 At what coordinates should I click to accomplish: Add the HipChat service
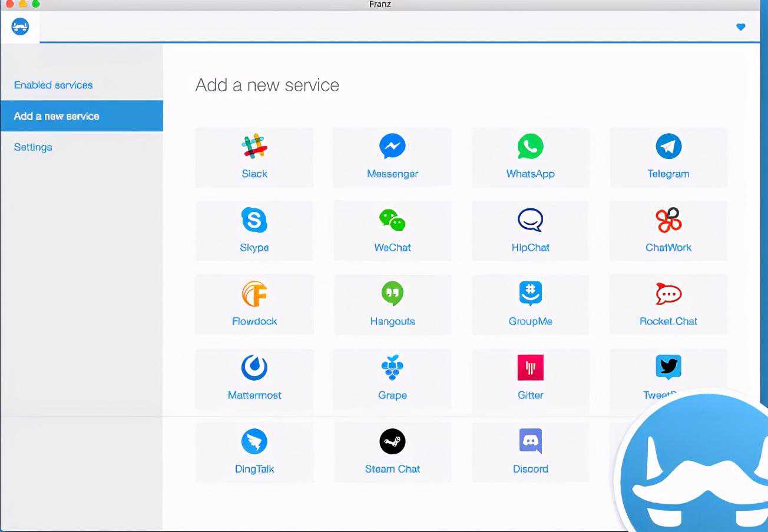(x=530, y=220)
